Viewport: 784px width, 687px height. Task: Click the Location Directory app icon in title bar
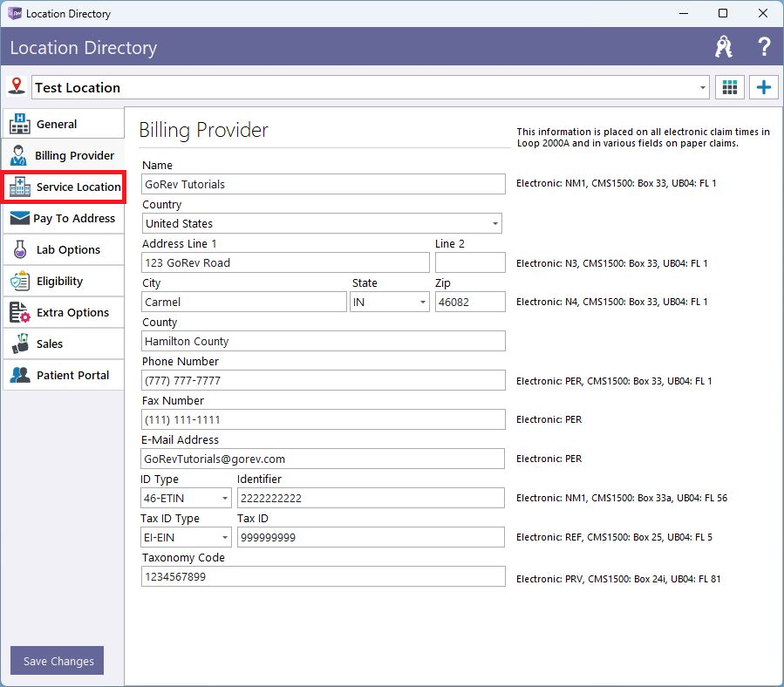coord(15,13)
